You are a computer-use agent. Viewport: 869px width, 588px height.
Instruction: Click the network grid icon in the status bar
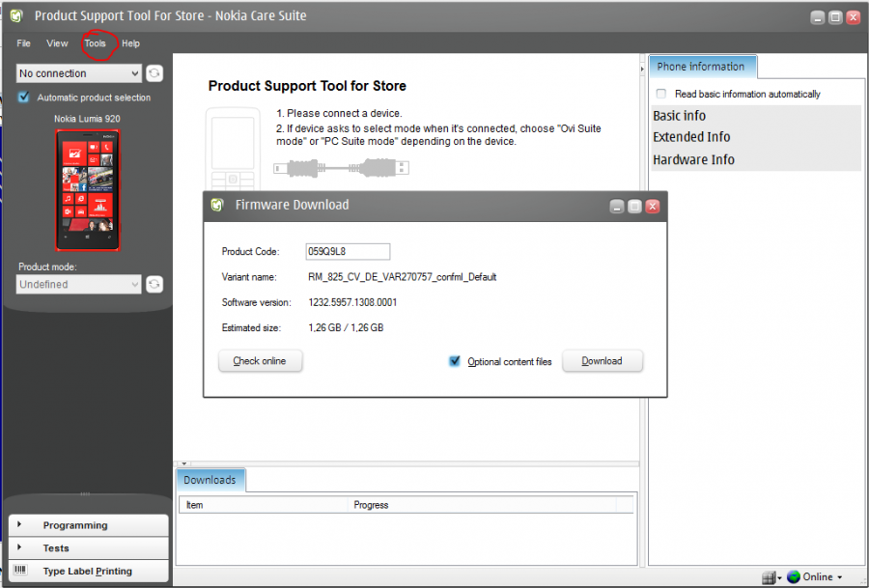[769, 576]
